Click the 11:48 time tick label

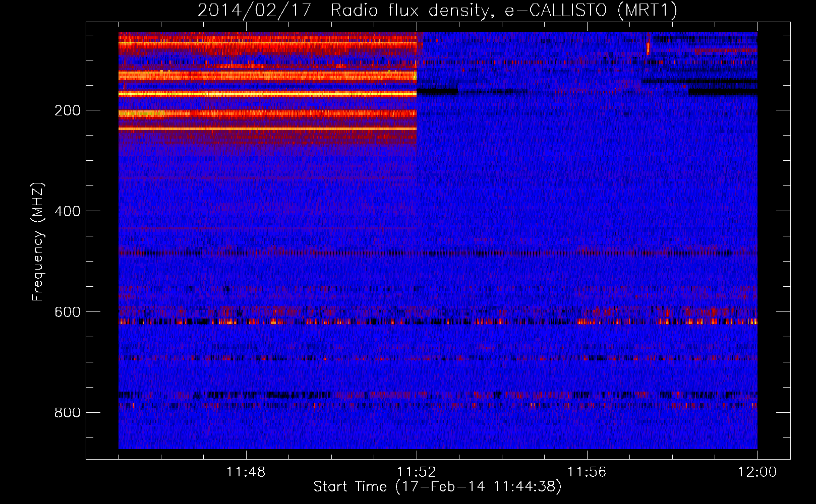(x=246, y=472)
